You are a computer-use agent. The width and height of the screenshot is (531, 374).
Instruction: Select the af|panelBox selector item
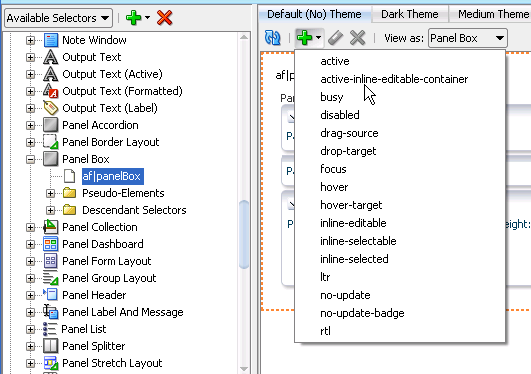[113, 176]
